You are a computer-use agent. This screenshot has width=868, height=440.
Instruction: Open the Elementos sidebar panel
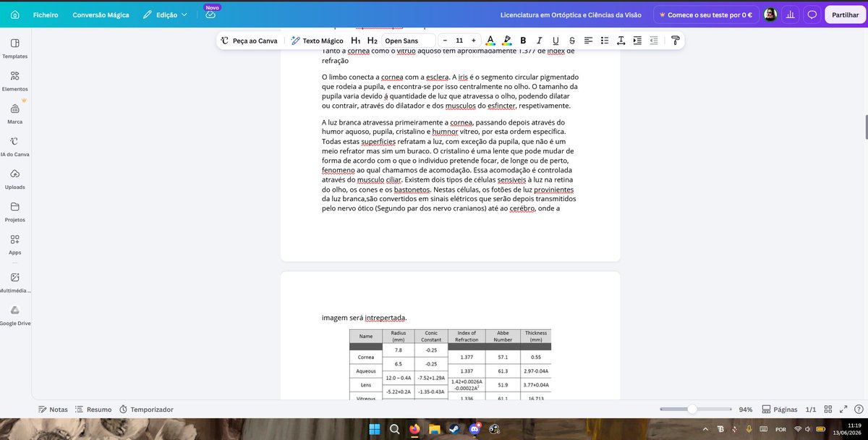(x=15, y=81)
